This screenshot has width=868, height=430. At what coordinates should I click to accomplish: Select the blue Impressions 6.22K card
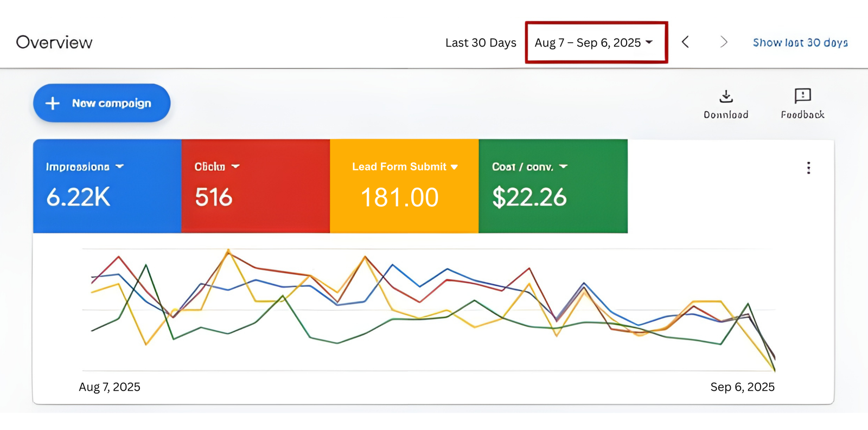pos(107,198)
